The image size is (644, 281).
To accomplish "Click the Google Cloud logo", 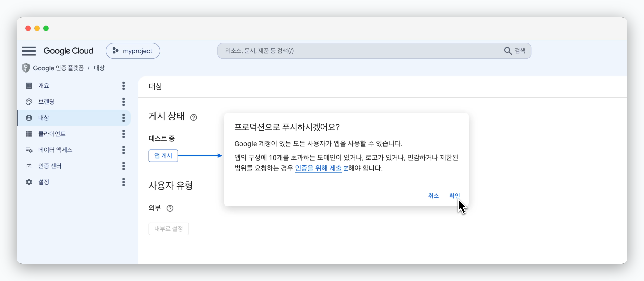I will click(68, 51).
